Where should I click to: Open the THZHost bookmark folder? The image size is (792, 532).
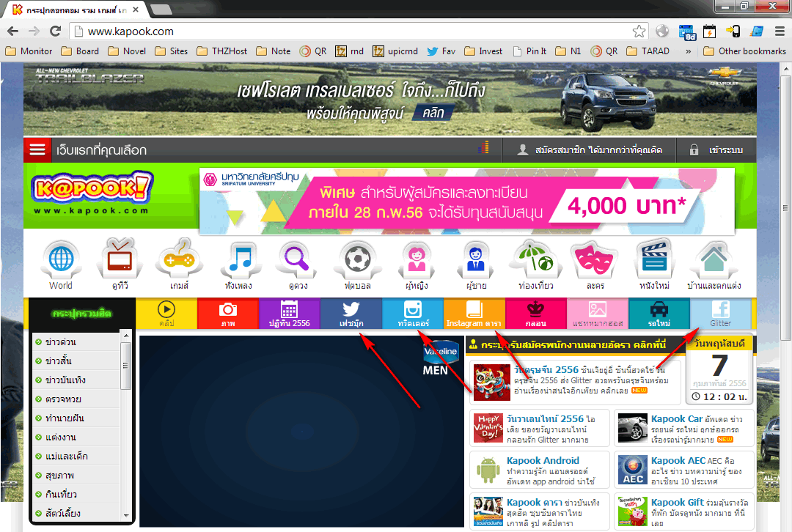pos(222,51)
